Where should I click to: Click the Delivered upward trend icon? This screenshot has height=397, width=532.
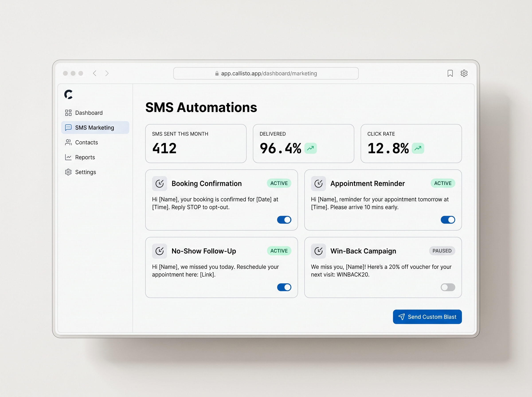311,148
